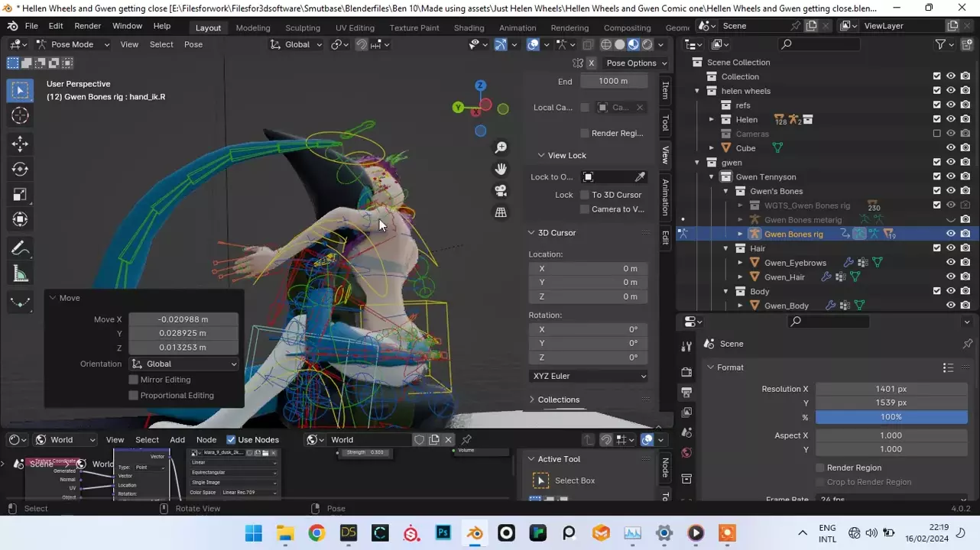The height and width of the screenshot is (550, 980).
Task: Enable the Mirror Editing checkbox
Action: coord(134,380)
